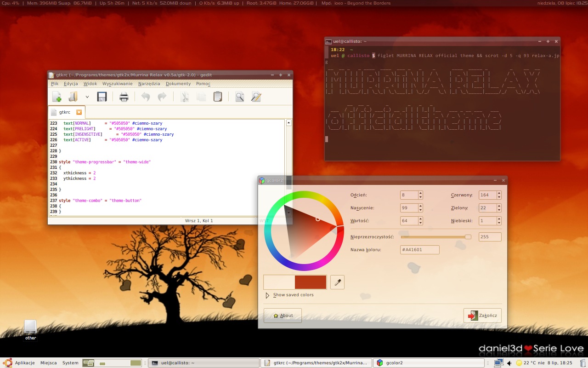Open the Widok menu
Viewport: 588px width, 368px height.
(90, 84)
